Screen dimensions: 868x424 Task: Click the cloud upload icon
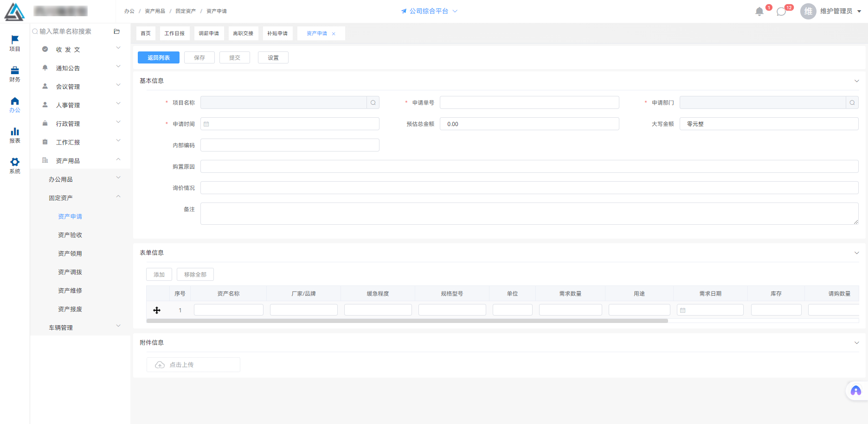coord(160,365)
